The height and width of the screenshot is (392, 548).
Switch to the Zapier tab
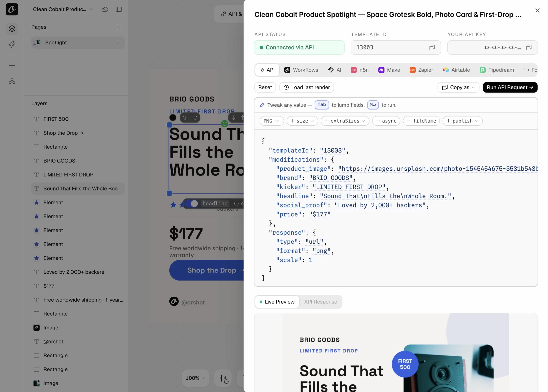coord(421,70)
